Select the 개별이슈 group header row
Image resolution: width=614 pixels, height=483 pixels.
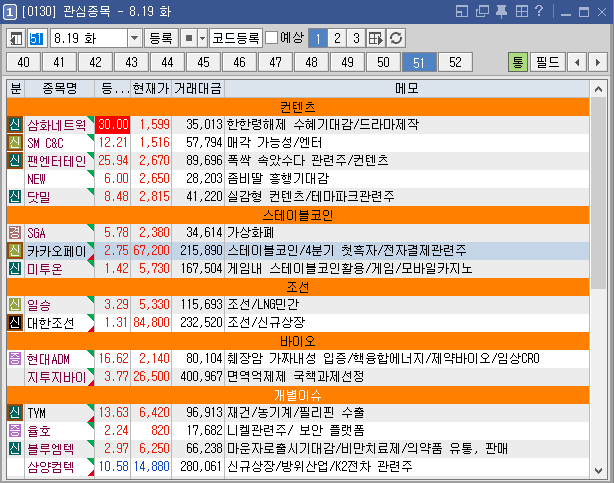298,395
